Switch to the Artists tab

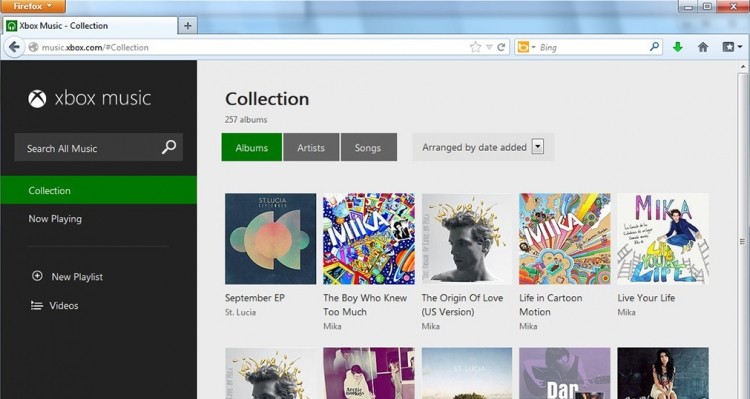tap(311, 147)
